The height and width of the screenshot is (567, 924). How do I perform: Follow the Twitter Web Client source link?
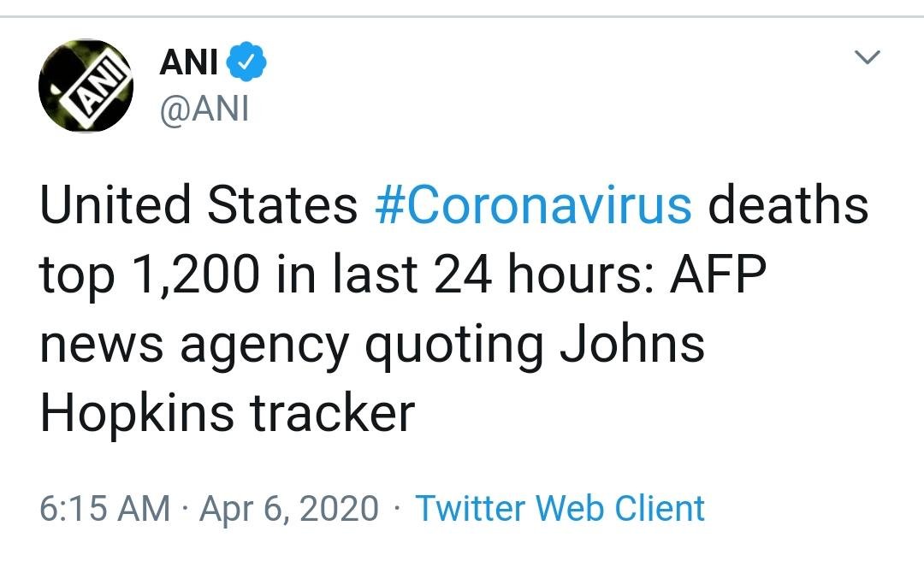coord(560,508)
